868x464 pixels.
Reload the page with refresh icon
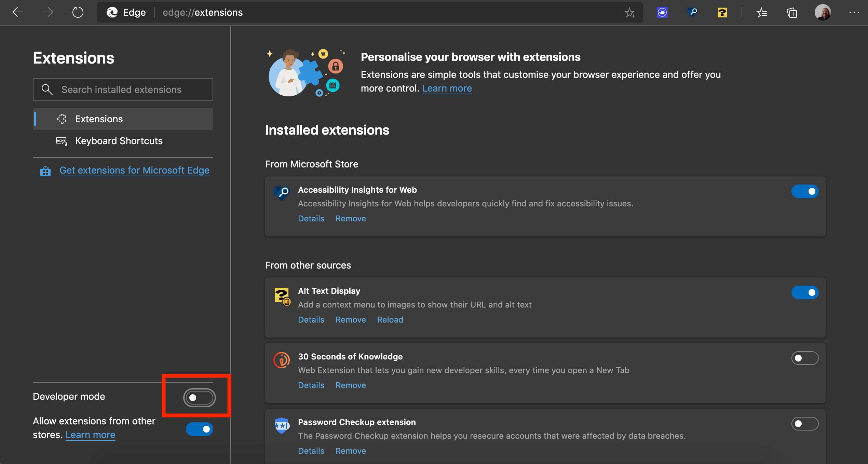[x=78, y=13]
